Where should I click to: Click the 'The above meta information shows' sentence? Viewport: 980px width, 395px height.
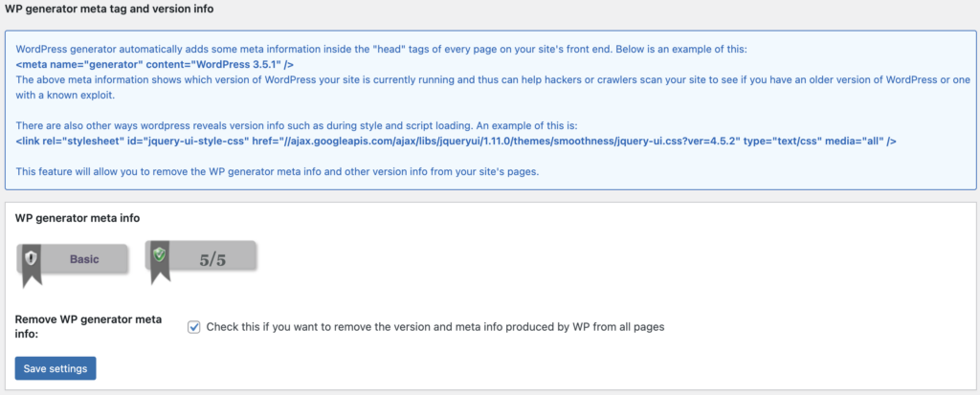tap(491, 87)
